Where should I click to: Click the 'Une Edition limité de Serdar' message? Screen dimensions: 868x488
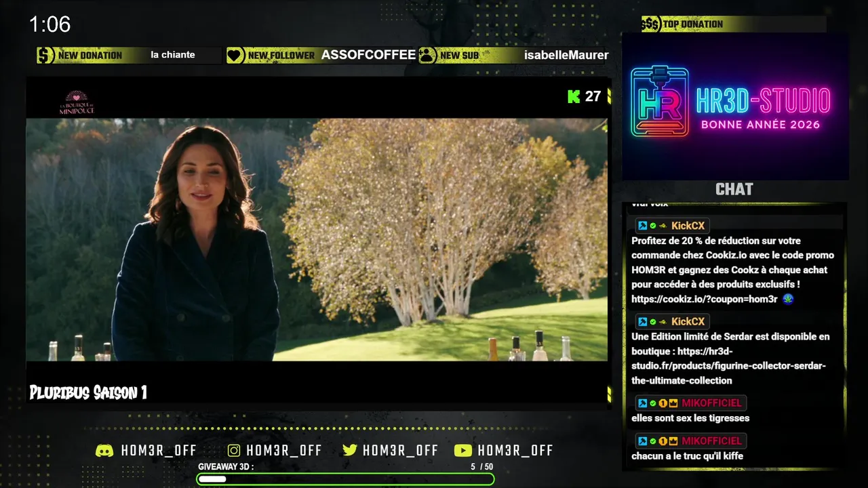click(730, 359)
